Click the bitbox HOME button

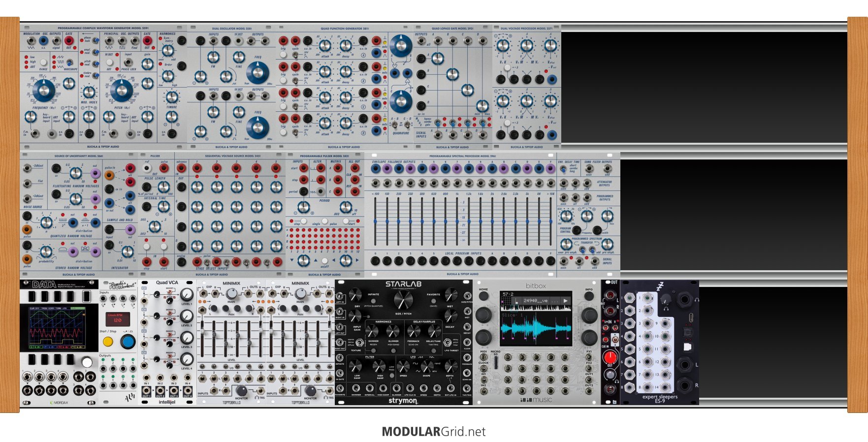[483, 296]
